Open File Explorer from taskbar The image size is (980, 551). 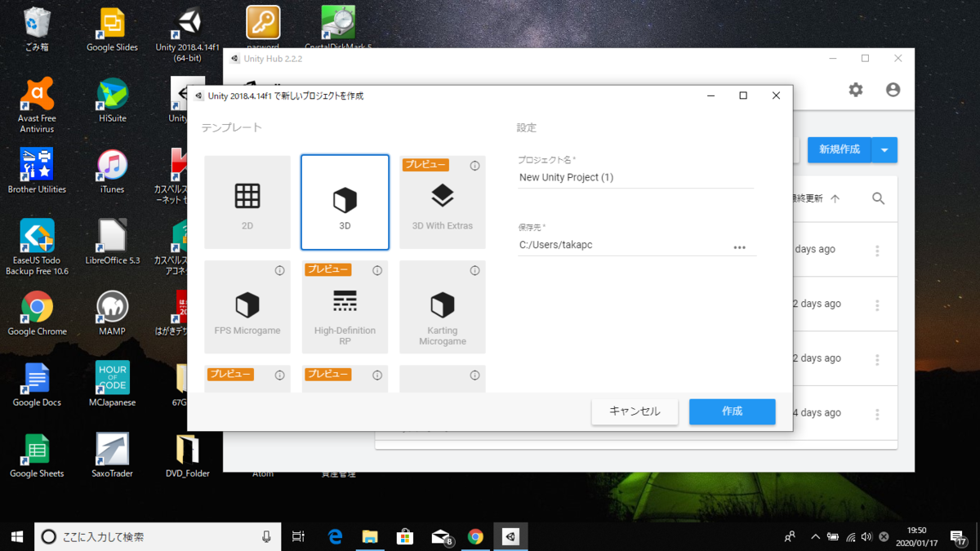tap(370, 536)
